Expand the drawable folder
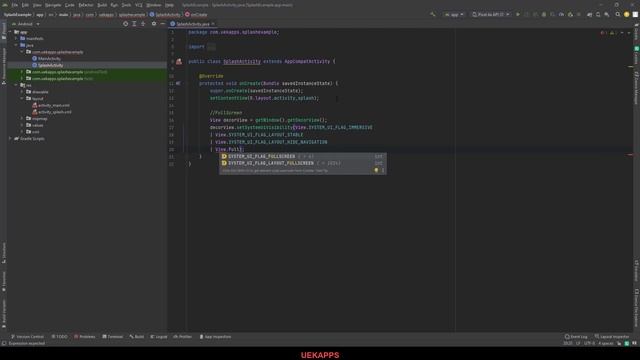Screen dimensions: 640x360 (x=22, y=92)
